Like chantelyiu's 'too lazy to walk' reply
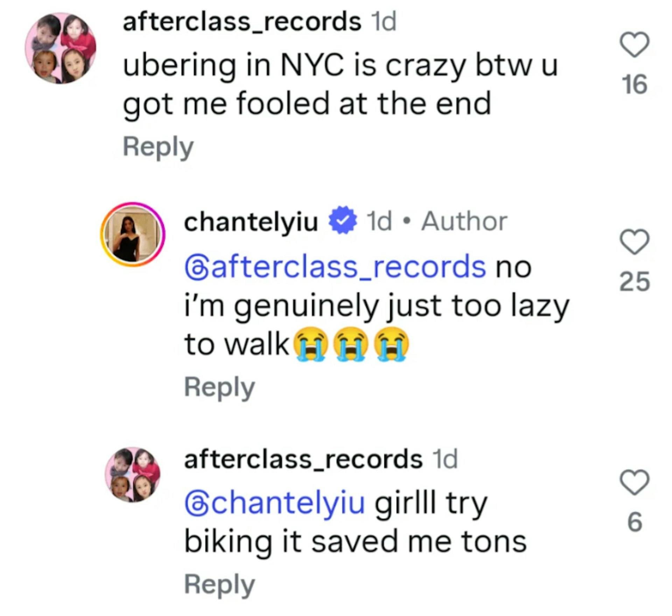 pos(635,241)
